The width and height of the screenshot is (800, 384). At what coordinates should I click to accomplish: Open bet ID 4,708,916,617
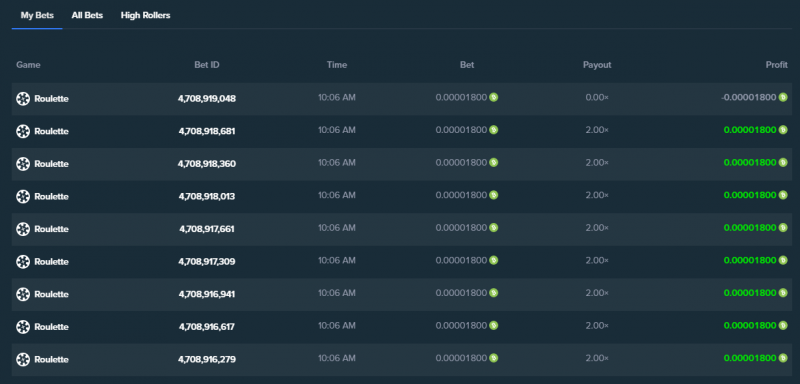pos(207,327)
